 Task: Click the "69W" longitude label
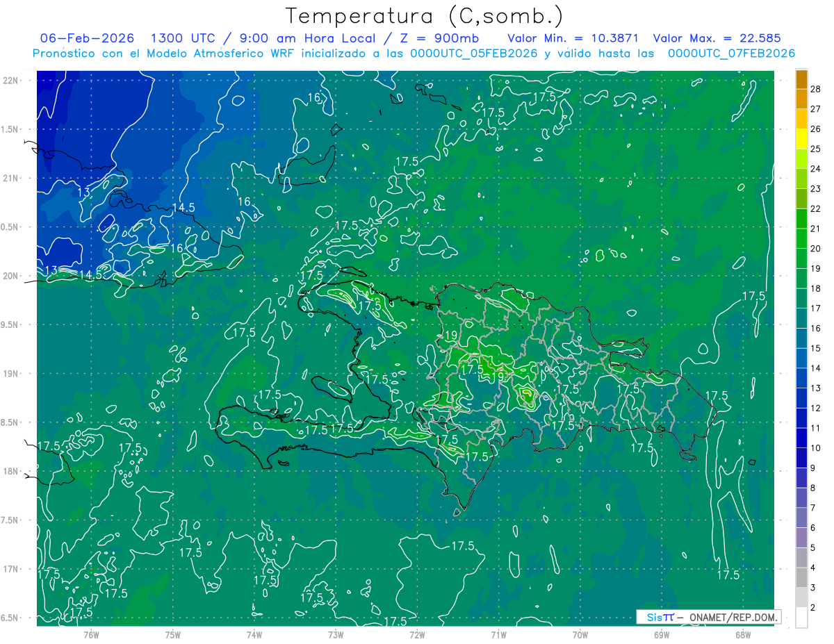click(662, 635)
